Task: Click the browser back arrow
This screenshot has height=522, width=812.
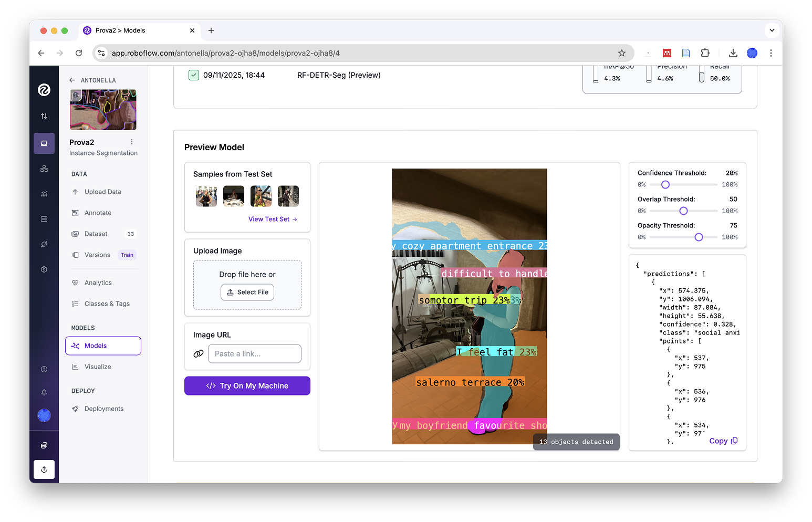Action: pyautogui.click(x=41, y=53)
